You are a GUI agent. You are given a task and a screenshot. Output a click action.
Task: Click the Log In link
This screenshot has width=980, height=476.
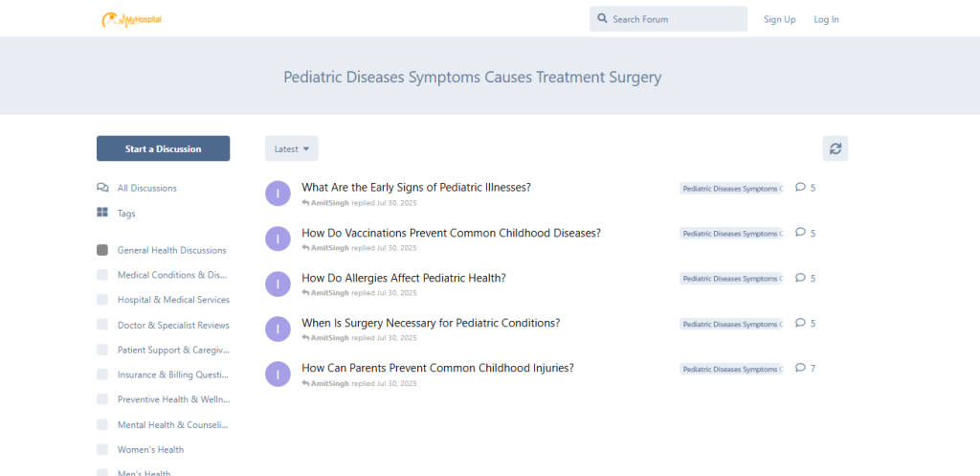coord(826,19)
